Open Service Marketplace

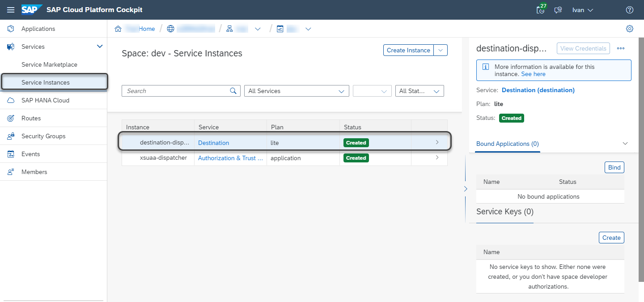(49, 64)
